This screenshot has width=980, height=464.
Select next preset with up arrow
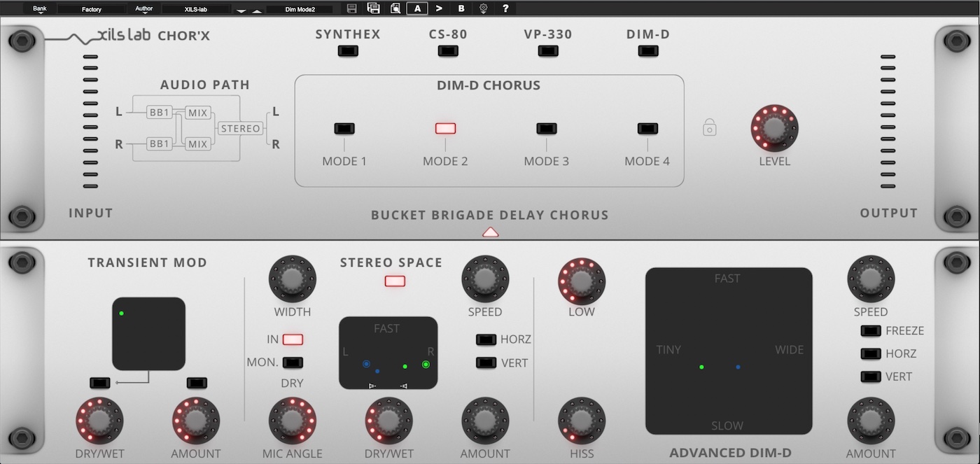257,10
